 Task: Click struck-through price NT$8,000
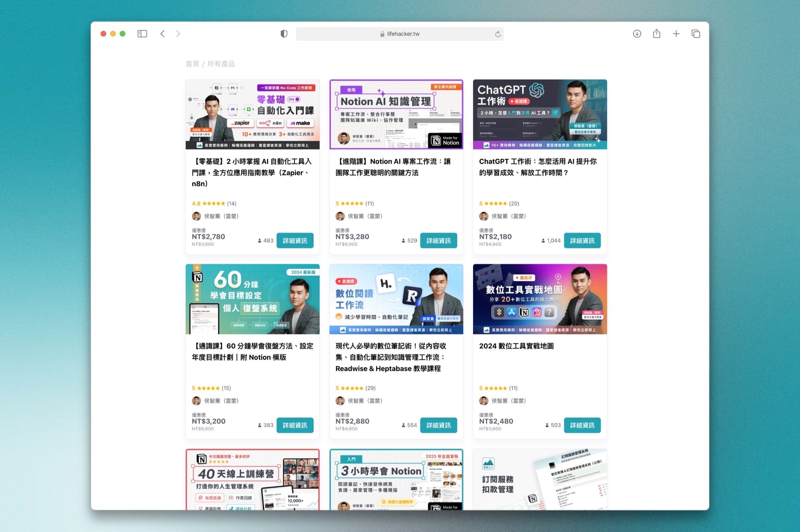point(203,429)
